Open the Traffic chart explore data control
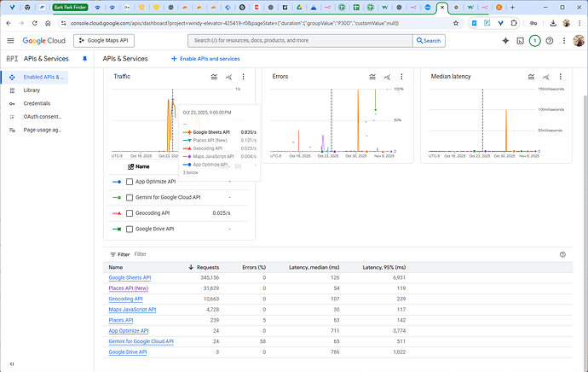Viewport: 588px width, 372px height. pyautogui.click(x=230, y=77)
